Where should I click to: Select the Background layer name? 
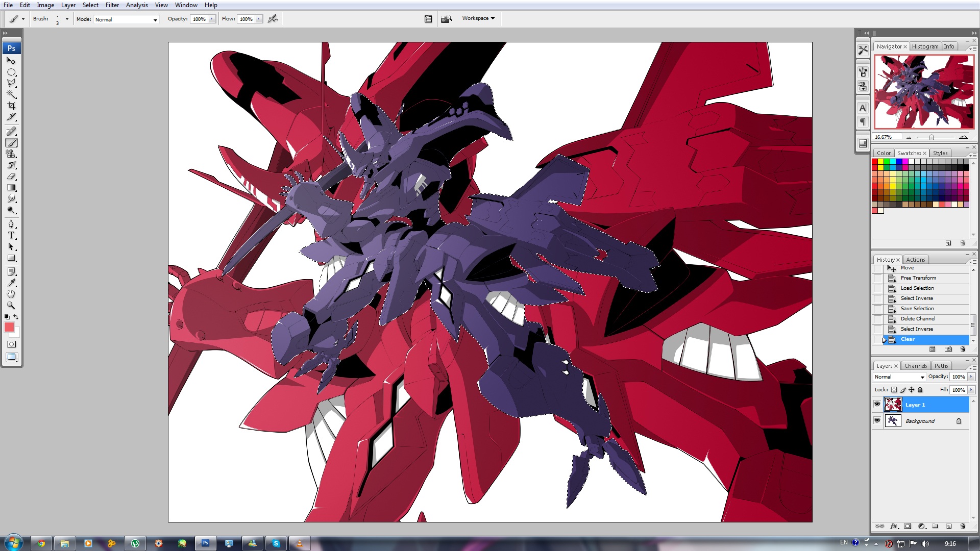(920, 421)
